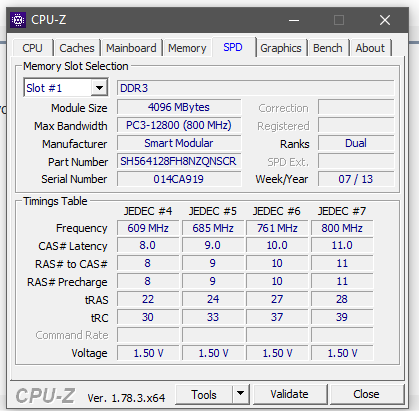Viewport: 419px width, 411px height.
Task: Switch to the Caches tab
Action: (77, 48)
